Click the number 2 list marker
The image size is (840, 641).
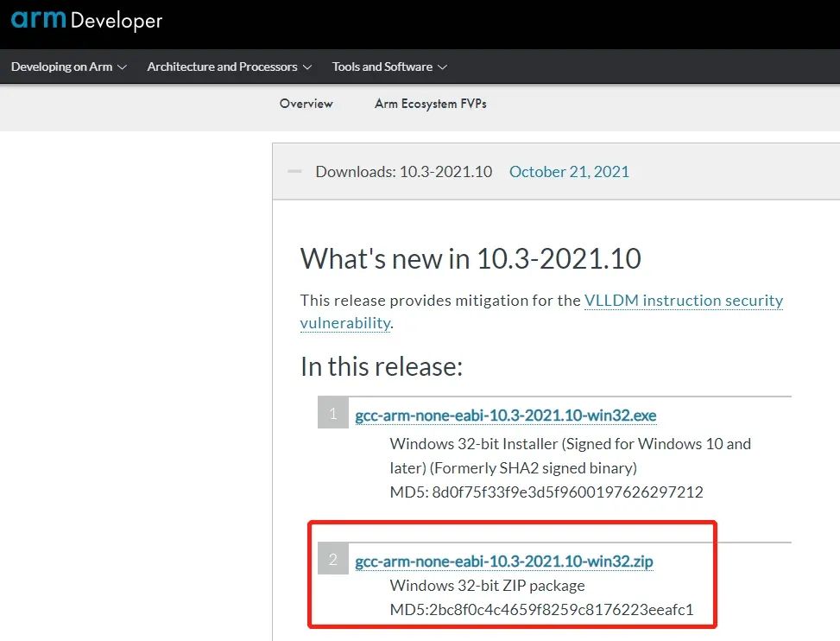[333, 559]
